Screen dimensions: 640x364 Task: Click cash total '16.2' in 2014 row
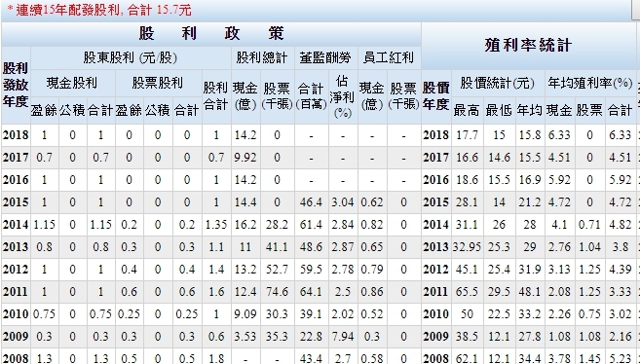point(245,225)
